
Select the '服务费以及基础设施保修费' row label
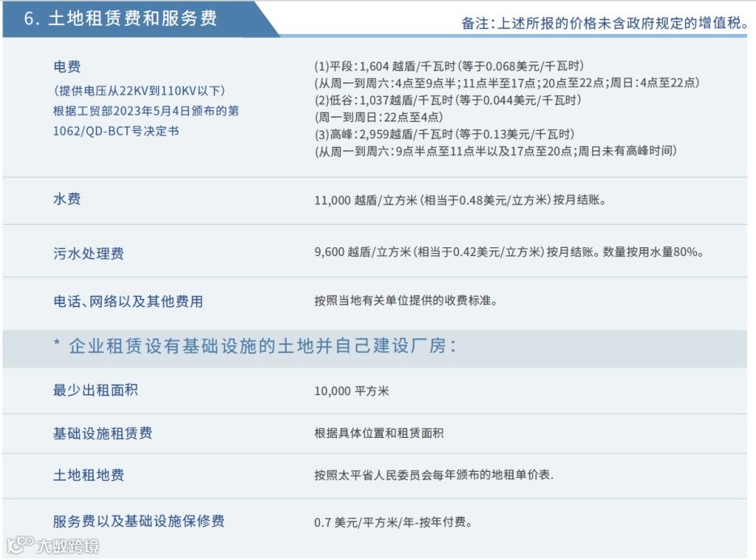pos(139,521)
